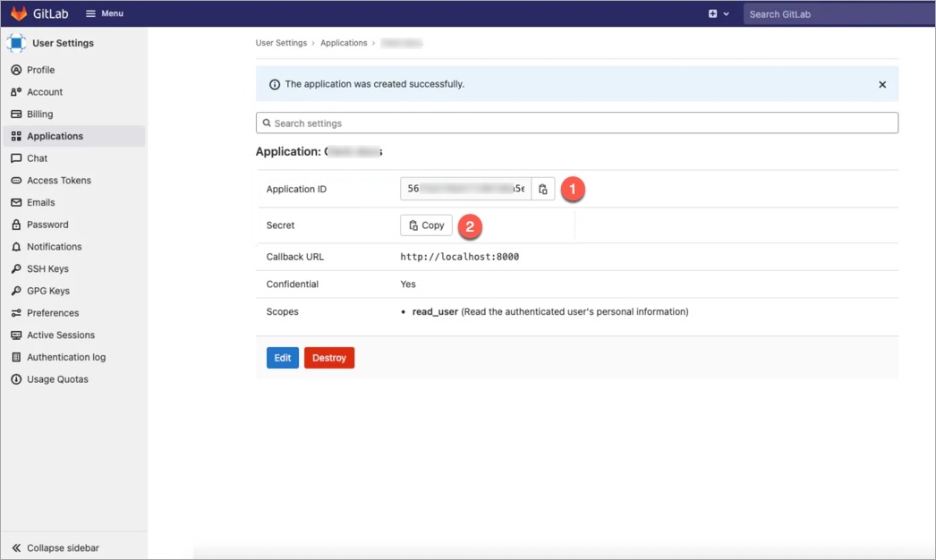Copy the Application ID to clipboard
The width and height of the screenshot is (936, 560).
click(x=543, y=189)
